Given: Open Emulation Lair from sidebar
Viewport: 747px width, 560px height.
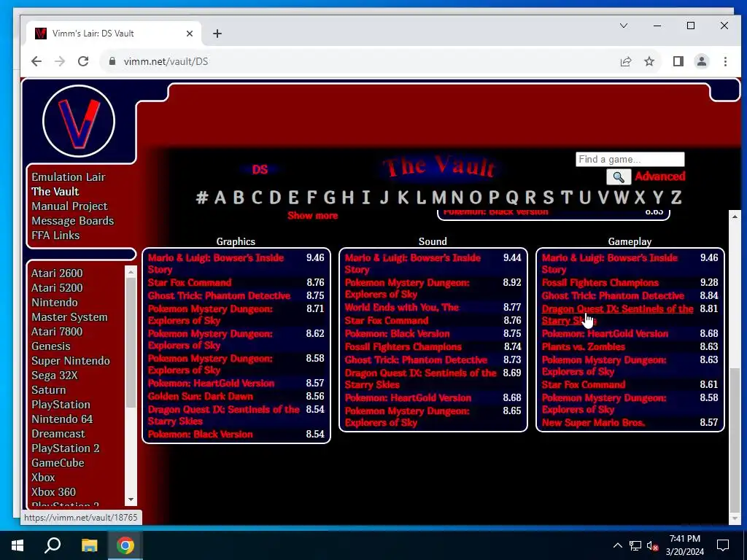Looking at the screenshot, I should click(x=68, y=176).
